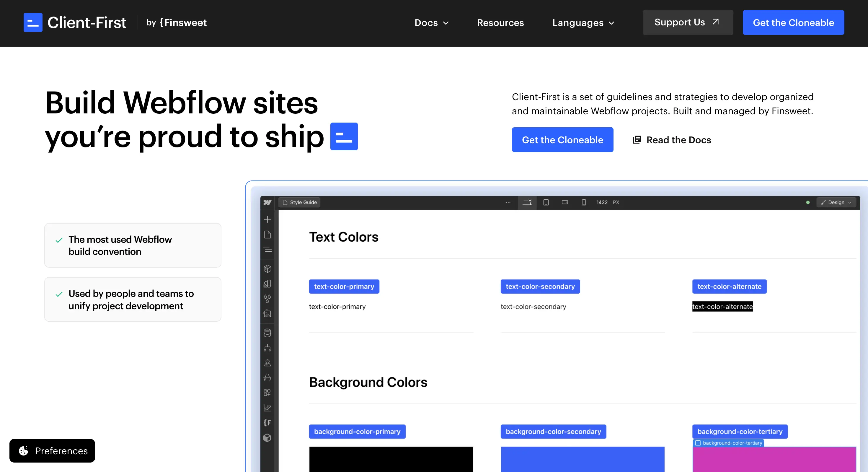Open the Languages dropdown
The image size is (868, 472).
[x=583, y=22]
